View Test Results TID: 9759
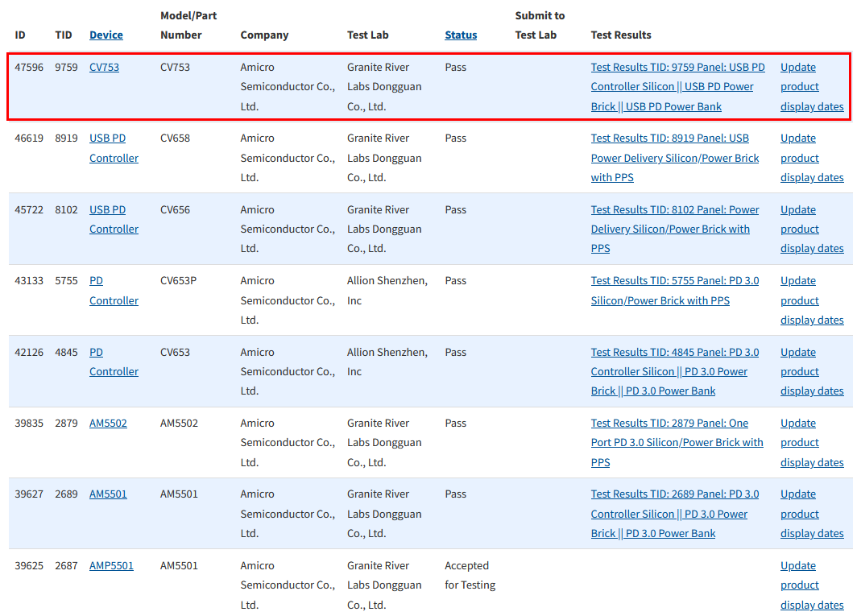Screen dimensions: 857x616 point(677,87)
